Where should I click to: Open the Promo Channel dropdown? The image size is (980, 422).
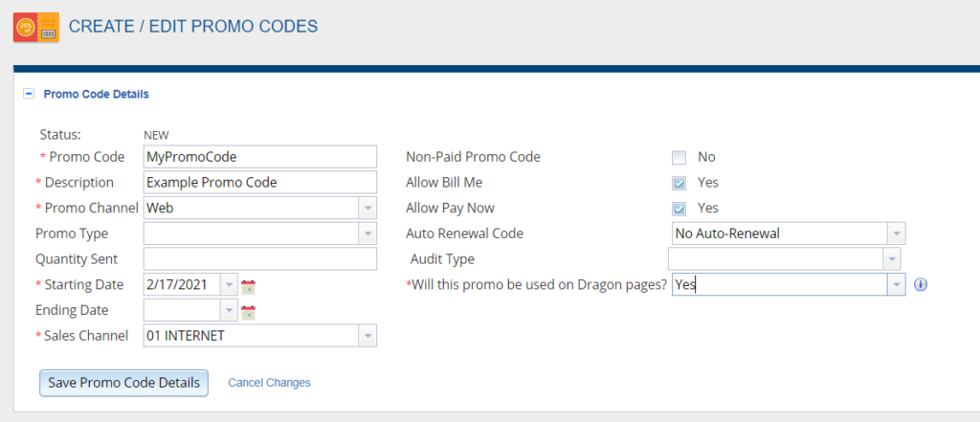367,208
